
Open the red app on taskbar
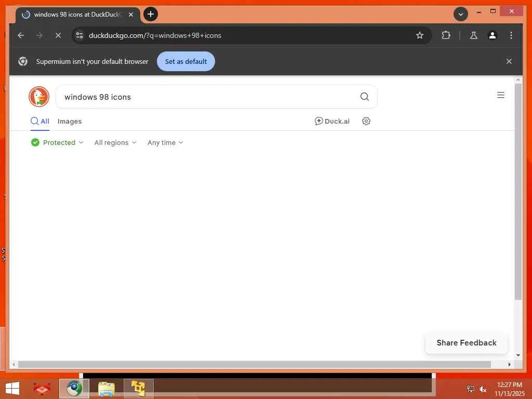[42, 389]
